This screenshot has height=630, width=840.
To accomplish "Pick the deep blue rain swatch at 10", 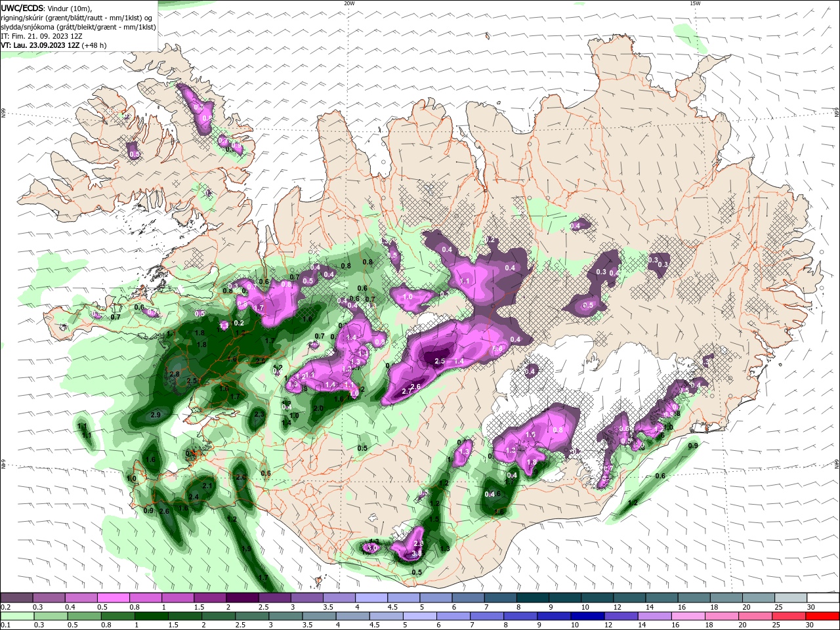I will coord(588,616).
